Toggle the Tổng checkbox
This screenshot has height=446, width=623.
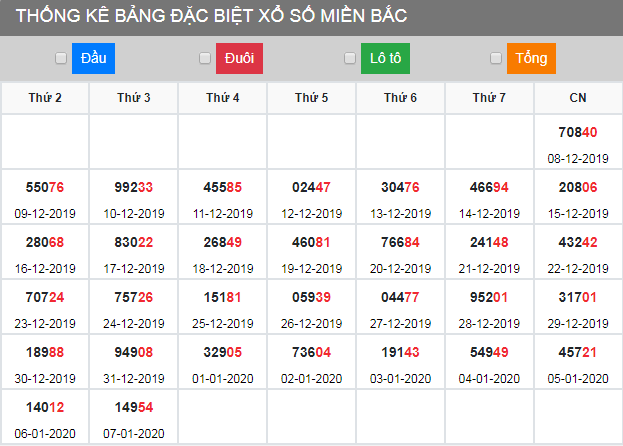click(x=496, y=59)
